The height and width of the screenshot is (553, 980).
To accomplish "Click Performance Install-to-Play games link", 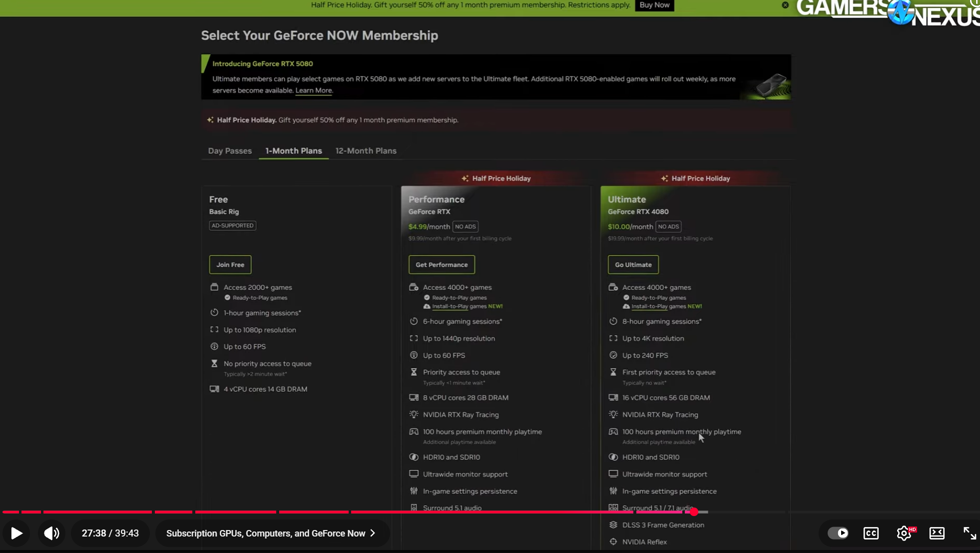I will click(x=450, y=306).
